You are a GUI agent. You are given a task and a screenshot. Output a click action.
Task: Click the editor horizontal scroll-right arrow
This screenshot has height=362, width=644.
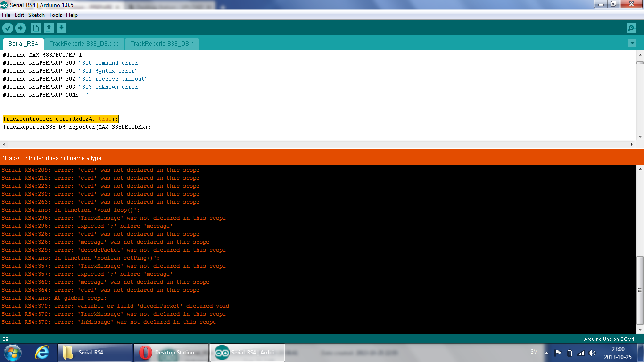[632, 144]
